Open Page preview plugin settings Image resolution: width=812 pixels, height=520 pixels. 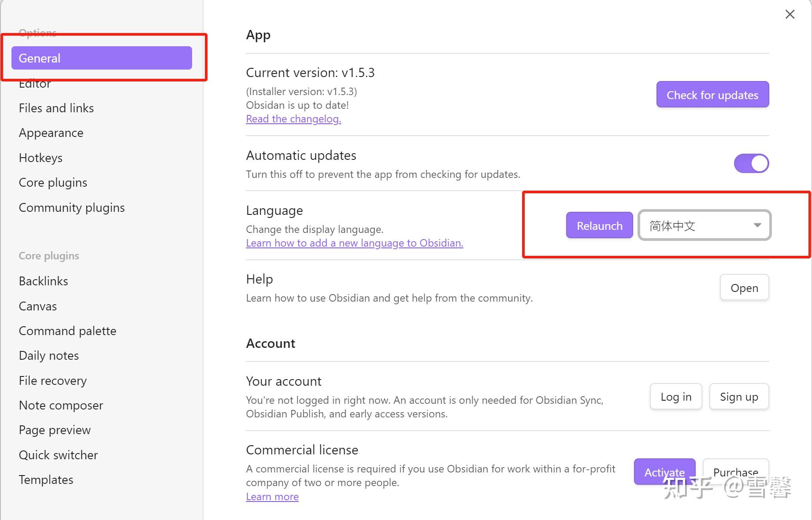55,430
